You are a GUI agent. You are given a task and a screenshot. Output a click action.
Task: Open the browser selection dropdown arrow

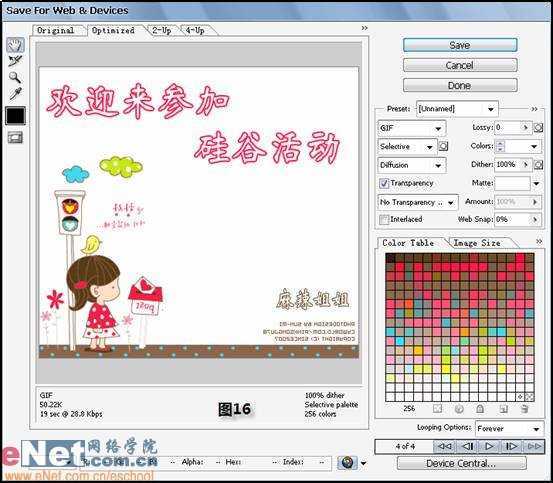(363, 463)
